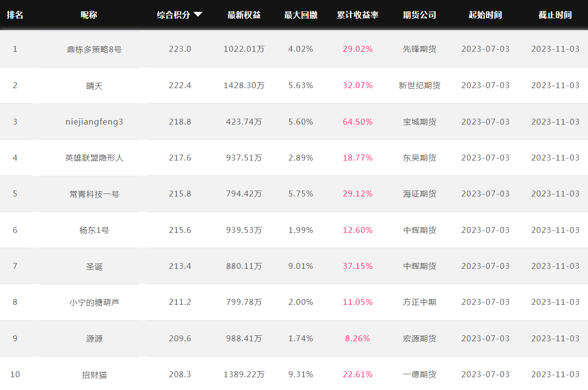Viewport: 588px width, 390px height.
Task: Click cumulative return 29.02%
Action: click(358, 49)
